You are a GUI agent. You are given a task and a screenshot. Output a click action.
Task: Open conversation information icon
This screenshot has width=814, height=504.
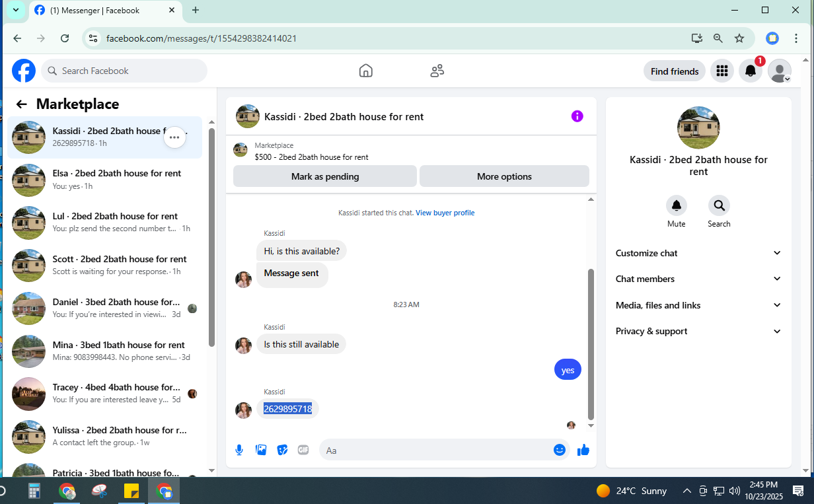click(577, 116)
